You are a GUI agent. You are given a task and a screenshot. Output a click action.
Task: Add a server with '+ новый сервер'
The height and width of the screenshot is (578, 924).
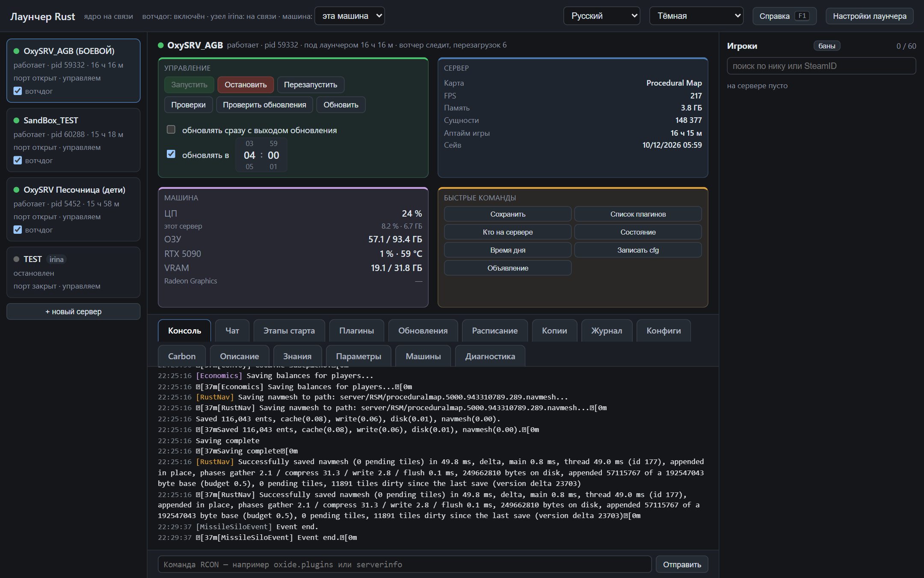point(74,312)
